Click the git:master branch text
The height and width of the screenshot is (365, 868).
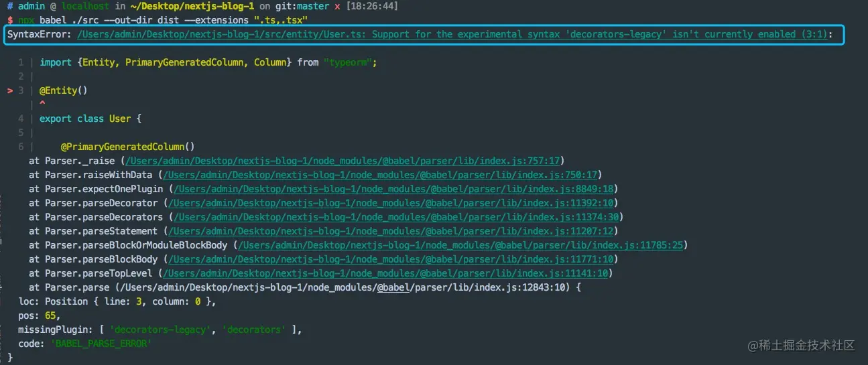301,6
